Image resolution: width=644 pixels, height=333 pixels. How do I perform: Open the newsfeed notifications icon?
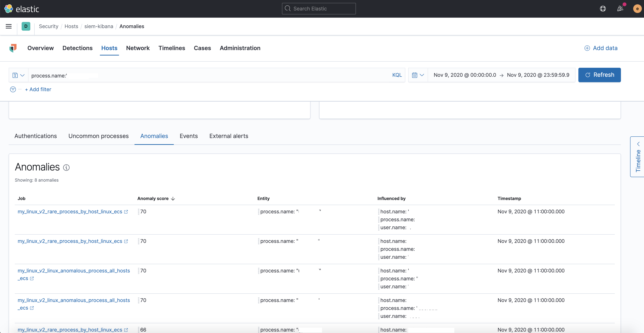(620, 9)
